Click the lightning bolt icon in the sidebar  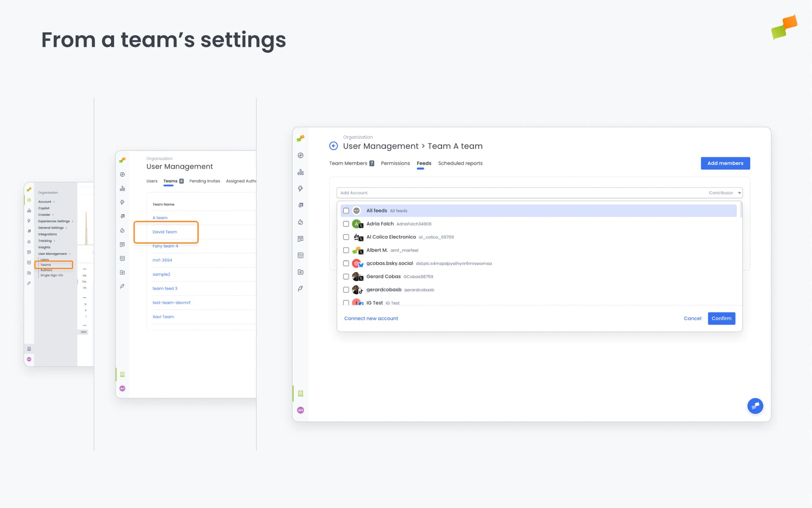[300, 189]
